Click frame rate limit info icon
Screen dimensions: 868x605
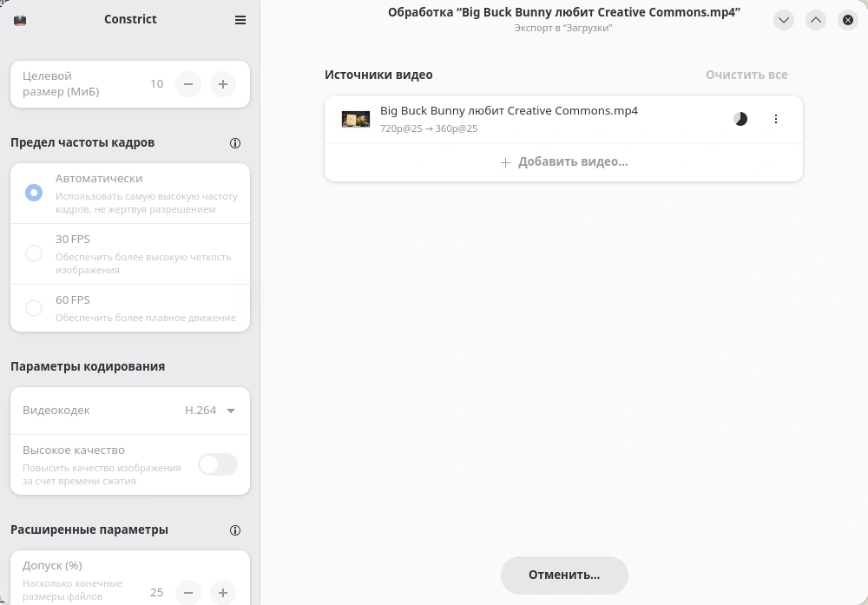pyautogui.click(x=235, y=143)
